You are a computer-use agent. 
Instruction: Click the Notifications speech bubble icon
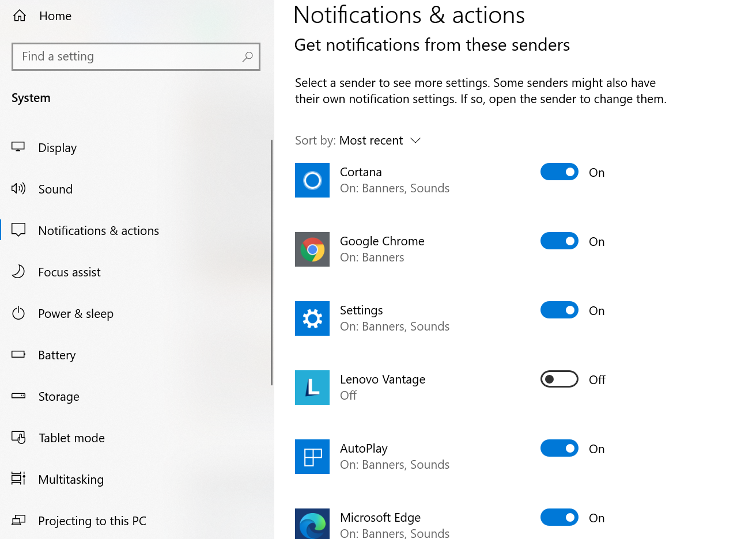[x=18, y=230]
